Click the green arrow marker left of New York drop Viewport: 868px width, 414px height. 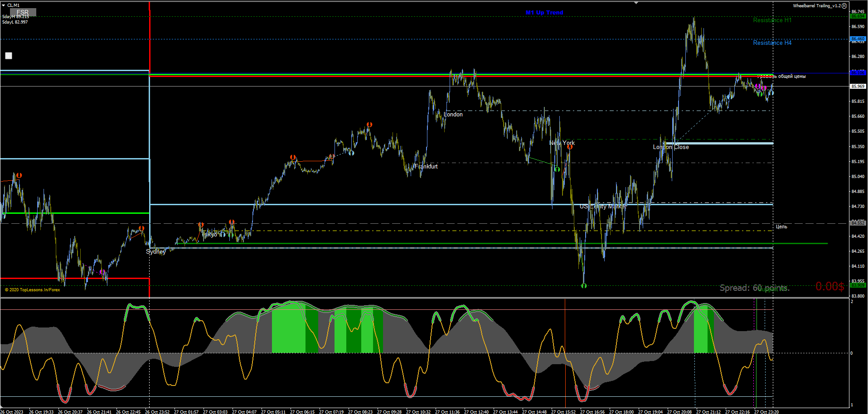coord(557,169)
